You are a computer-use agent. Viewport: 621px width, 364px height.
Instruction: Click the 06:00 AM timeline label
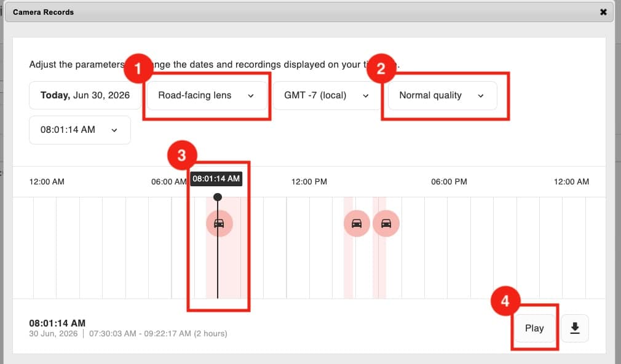[168, 182]
